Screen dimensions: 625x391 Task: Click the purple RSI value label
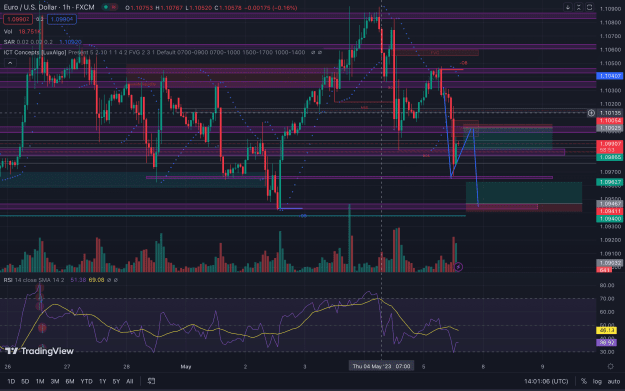606,342
